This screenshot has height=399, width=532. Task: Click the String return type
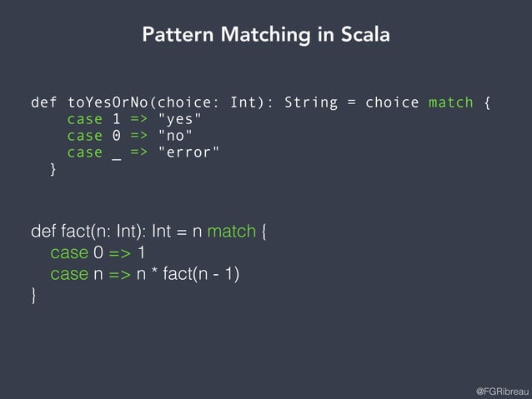(x=311, y=103)
